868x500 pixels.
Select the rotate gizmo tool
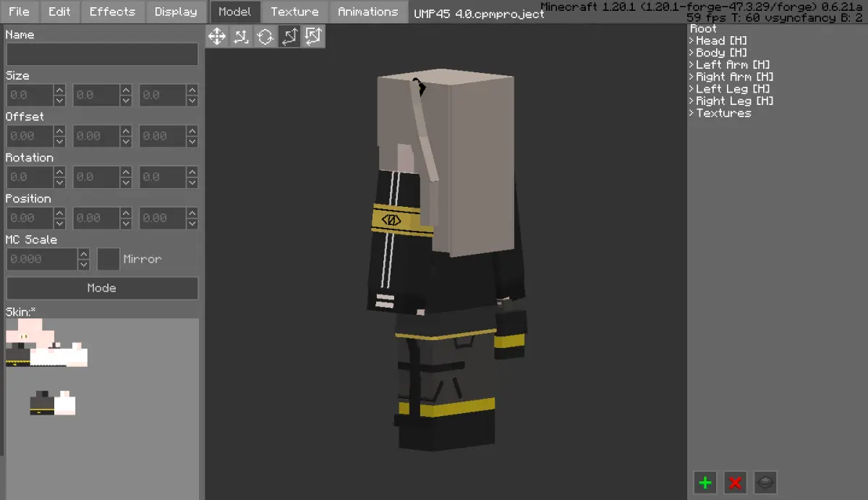265,36
